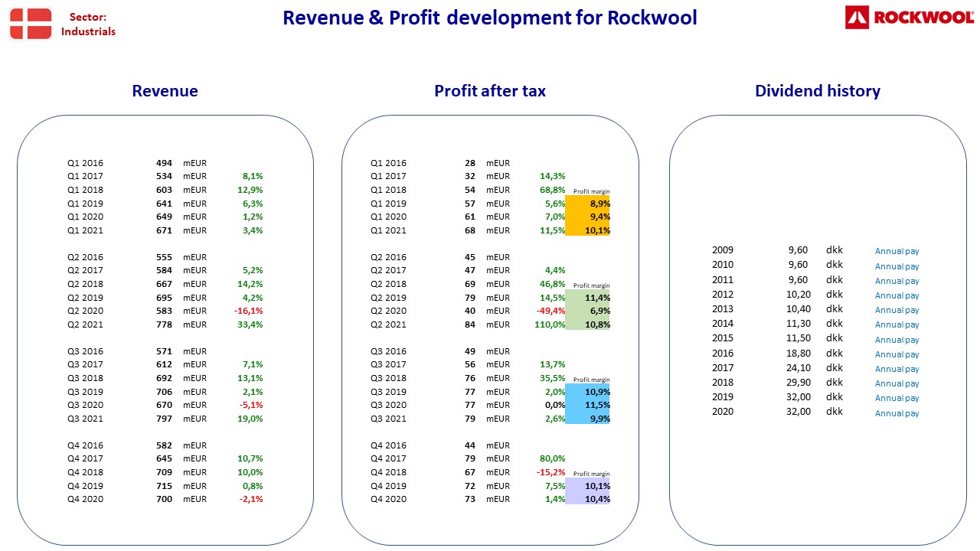This screenshot has height=551, width=980.
Task: Open Annual pay link for 2015
Action: click(897, 340)
